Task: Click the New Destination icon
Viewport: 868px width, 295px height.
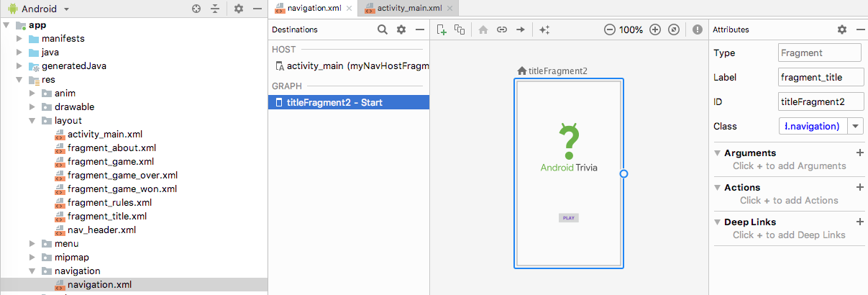Action: [442, 30]
